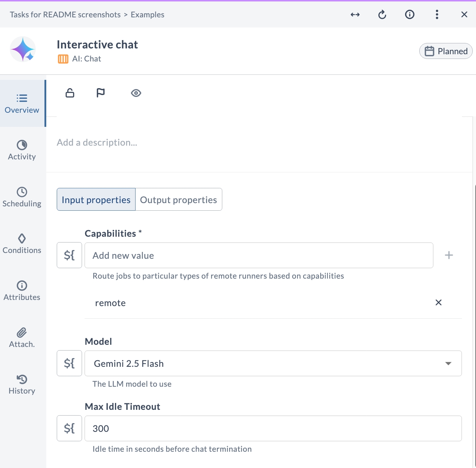Toggle the flag icon on the task
Image resolution: width=476 pixels, height=468 pixels.
click(x=100, y=93)
